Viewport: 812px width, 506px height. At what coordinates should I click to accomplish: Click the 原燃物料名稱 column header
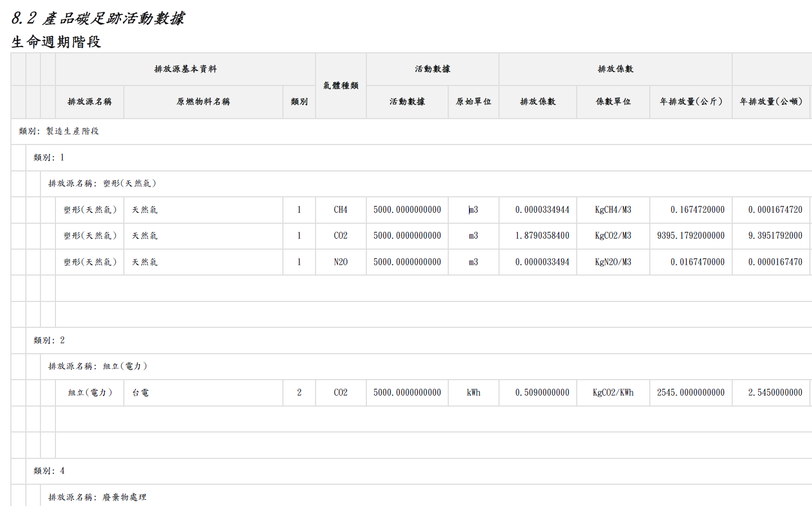203,102
